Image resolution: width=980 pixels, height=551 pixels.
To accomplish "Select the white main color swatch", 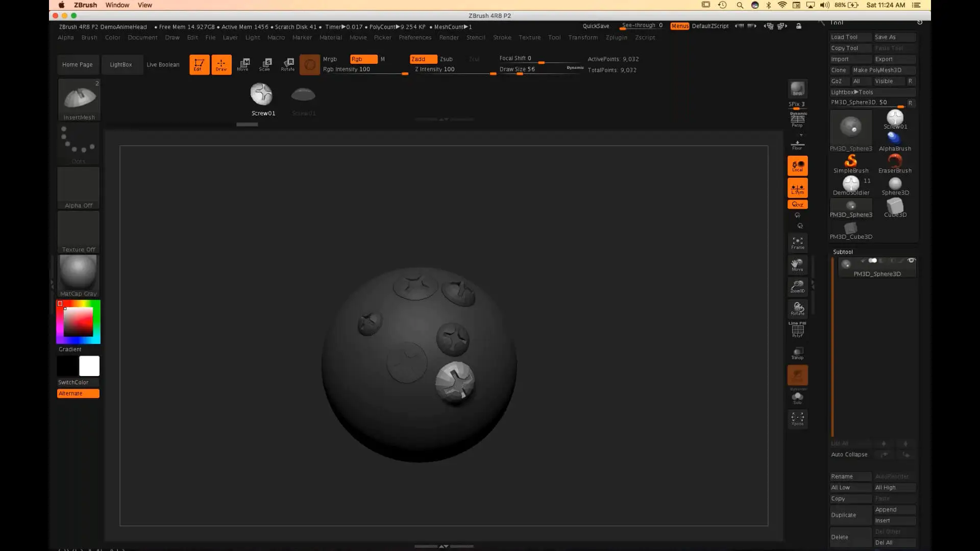I will click(89, 366).
